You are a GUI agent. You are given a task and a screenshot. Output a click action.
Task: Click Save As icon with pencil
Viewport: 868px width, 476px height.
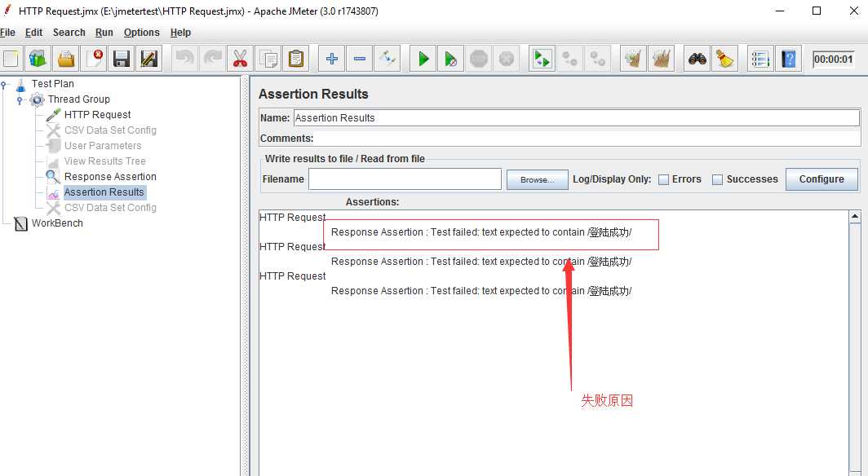pos(149,58)
